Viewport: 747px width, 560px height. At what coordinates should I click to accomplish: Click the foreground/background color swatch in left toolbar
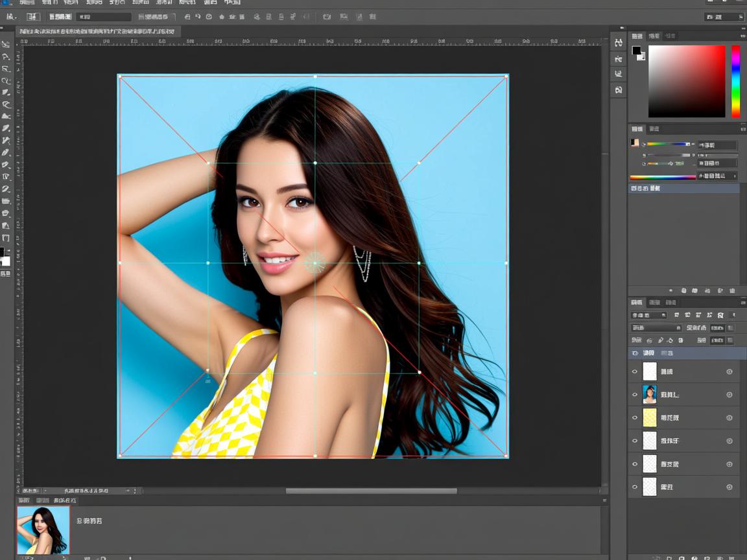click(5, 257)
